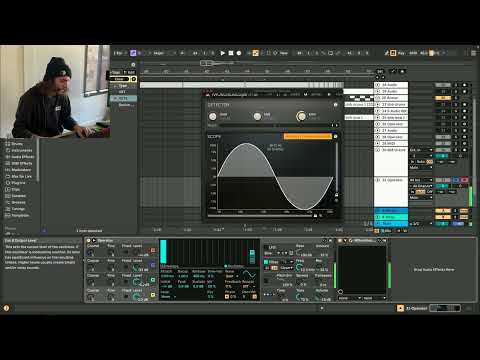480x360 pixels.
Task: Unfold the 26 Operator track
Action: click(378, 124)
